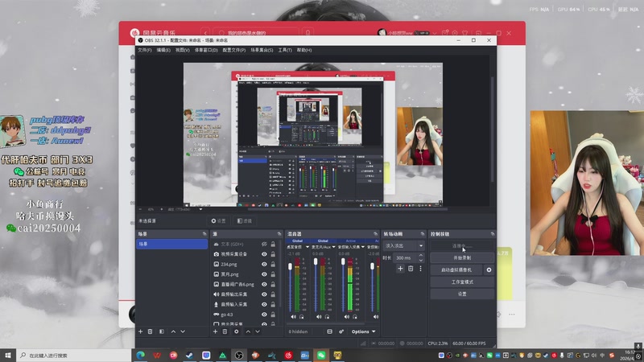This screenshot has height=362, width=644.
Task: Open the mixer Options dropdown
Action: pyautogui.click(x=364, y=331)
